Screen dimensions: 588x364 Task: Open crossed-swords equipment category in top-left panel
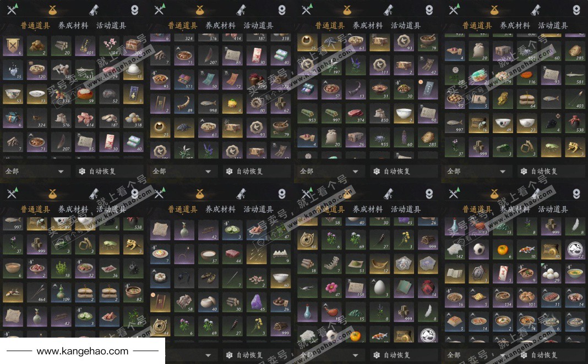pyautogui.click(x=12, y=9)
